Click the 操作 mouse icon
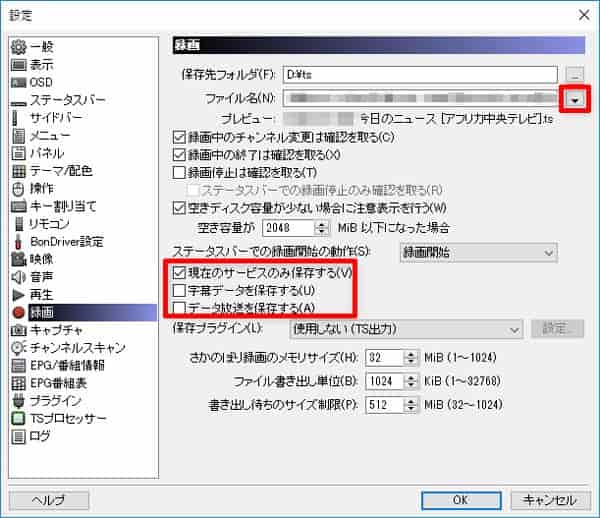 [x=18, y=188]
